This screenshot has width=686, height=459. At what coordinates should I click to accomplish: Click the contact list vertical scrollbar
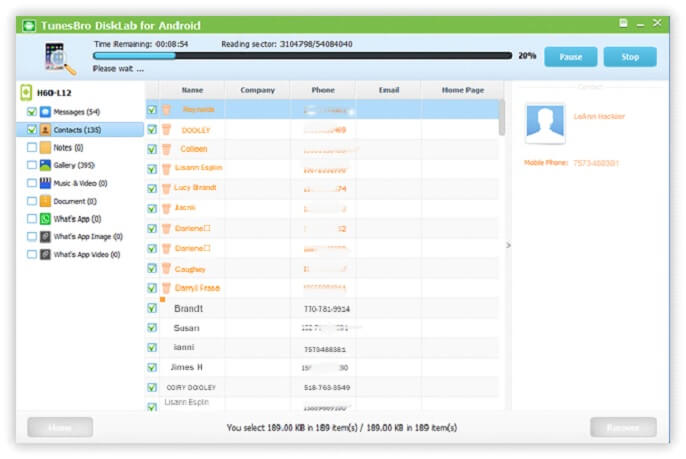(502, 118)
